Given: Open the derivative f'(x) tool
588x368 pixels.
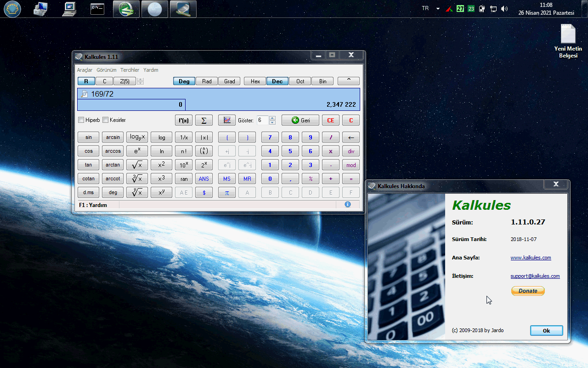Looking at the screenshot, I should click(184, 120).
